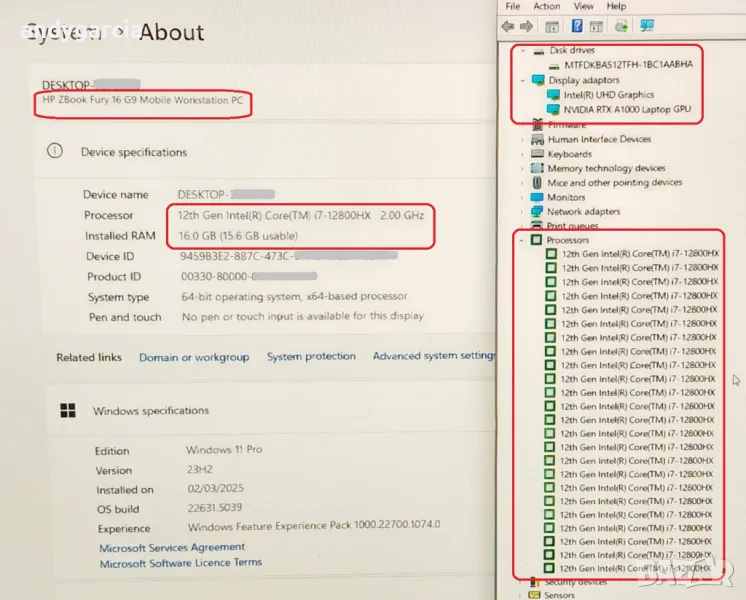Open the System protection link
This screenshot has height=600, width=746.
pos(311,357)
